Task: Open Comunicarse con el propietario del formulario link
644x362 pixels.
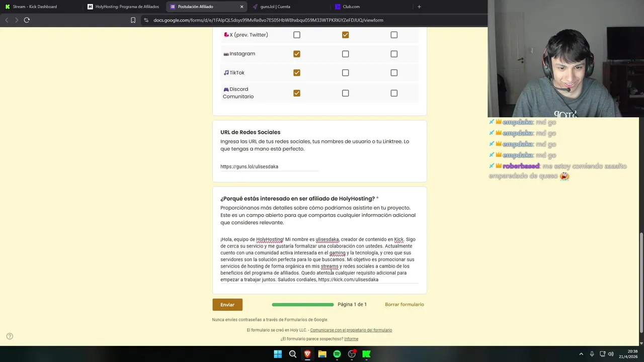Action: pos(351,330)
